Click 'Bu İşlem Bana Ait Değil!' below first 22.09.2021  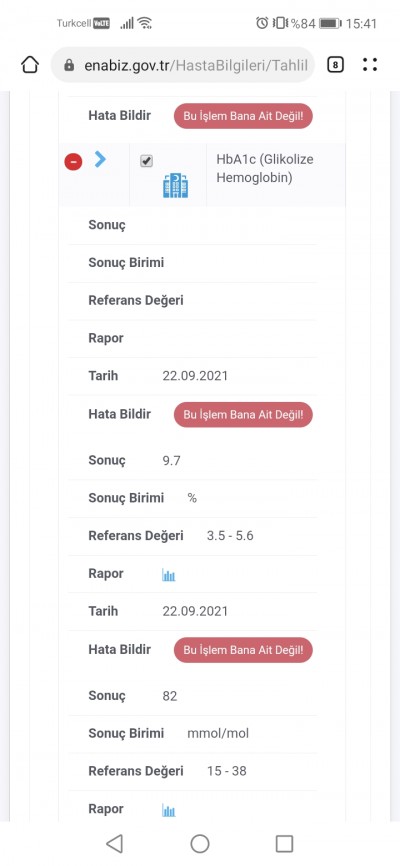point(243,415)
